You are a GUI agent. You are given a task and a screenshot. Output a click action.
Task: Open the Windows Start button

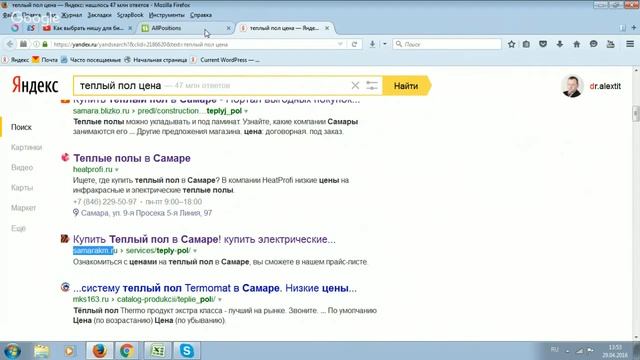[12, 351]
